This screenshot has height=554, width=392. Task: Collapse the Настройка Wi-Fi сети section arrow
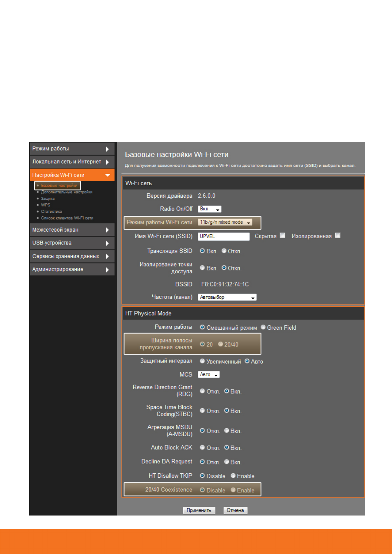point(107,175)
